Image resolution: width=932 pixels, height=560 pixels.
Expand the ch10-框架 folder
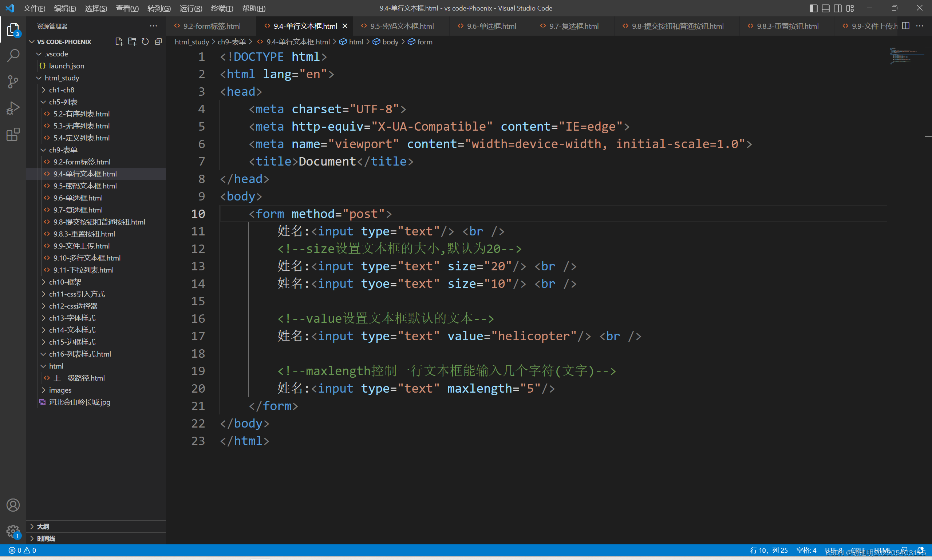65,282
